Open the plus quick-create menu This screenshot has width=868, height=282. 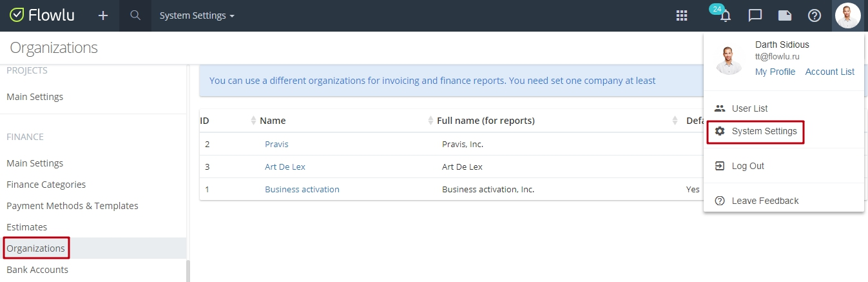click(x=103, y=15)
